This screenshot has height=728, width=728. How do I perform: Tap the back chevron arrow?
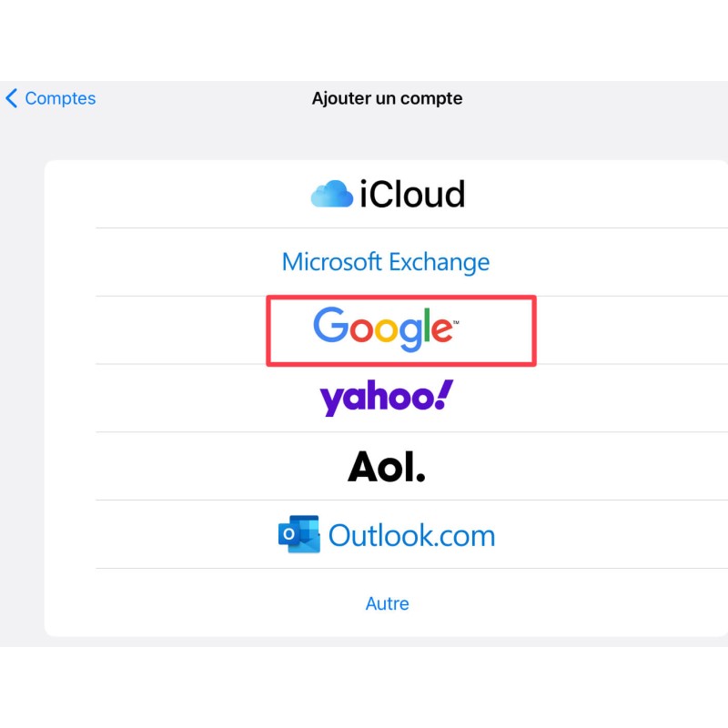coord(12,98)
